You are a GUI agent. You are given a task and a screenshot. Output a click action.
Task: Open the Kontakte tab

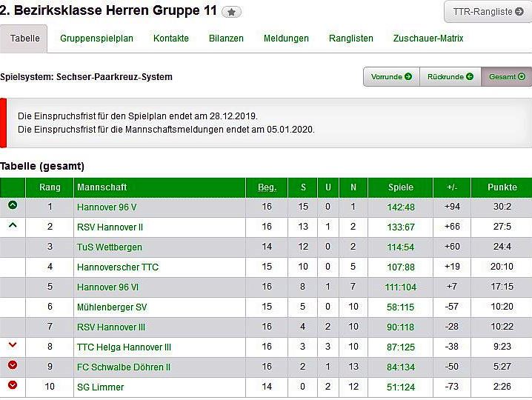(x=171, y=39)
